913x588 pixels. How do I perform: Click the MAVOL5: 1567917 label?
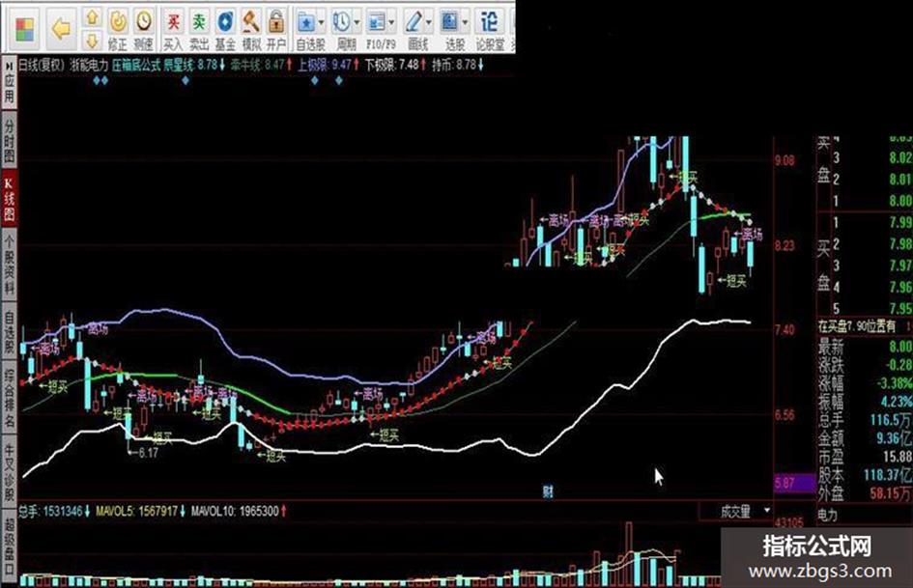(x=140, y=511)
